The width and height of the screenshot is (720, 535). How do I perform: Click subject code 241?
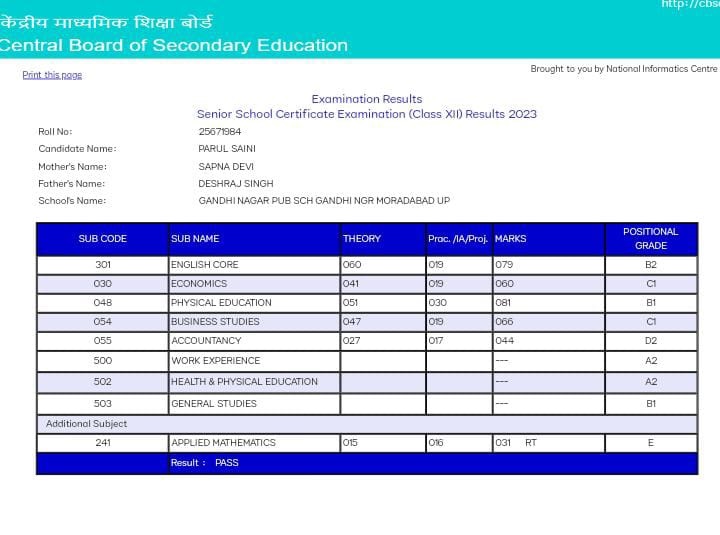coord(103,442)
